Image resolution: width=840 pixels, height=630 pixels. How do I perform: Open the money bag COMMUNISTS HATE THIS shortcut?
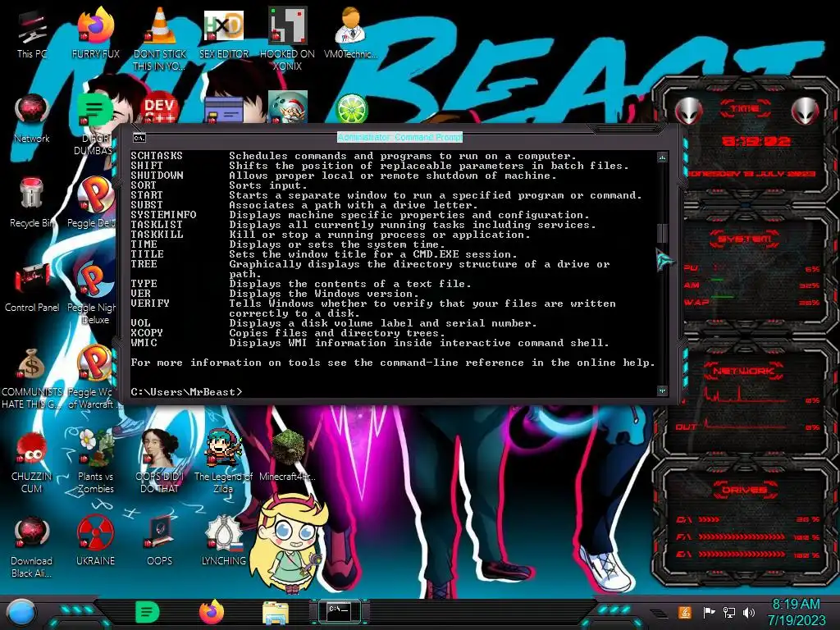(x=32, y=377)
